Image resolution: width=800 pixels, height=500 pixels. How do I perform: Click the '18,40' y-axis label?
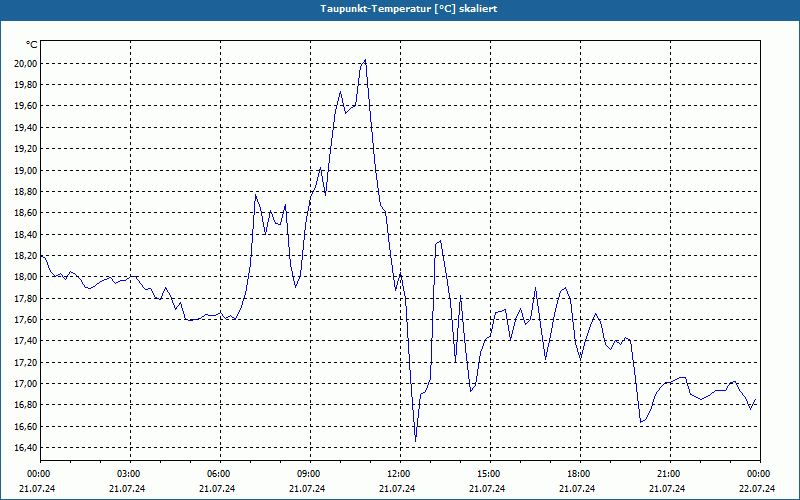coord(24,234)
